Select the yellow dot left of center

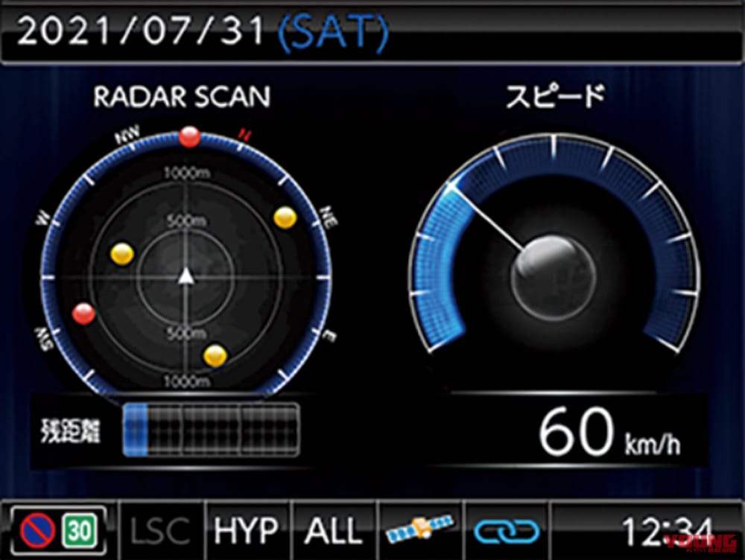point(122,254)
